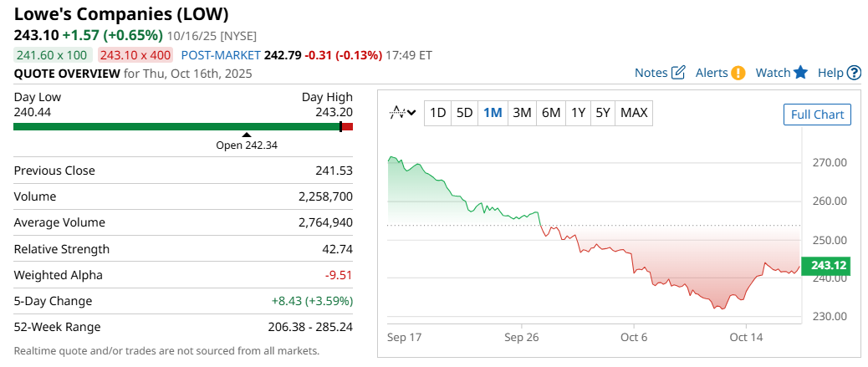Select the MAX chart range
Screen dimensions: 868x367
click(634, 113)
